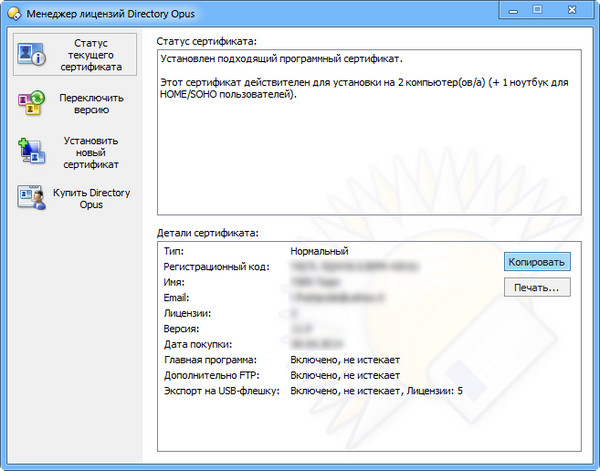Open "Купить Directory Opus" label
This screenshot has width=600, height=471.
click(x=91, y=198)
